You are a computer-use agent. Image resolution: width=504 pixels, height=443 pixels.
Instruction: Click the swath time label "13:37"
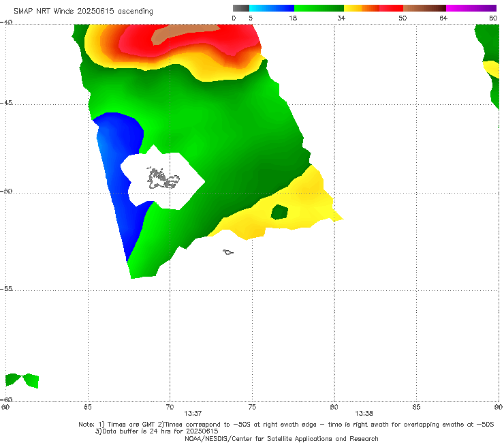[x=193, y=414]
